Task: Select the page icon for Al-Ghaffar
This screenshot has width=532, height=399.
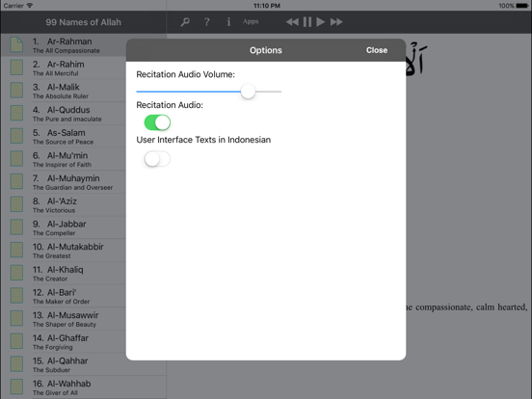Action: [x=16, y=341]
